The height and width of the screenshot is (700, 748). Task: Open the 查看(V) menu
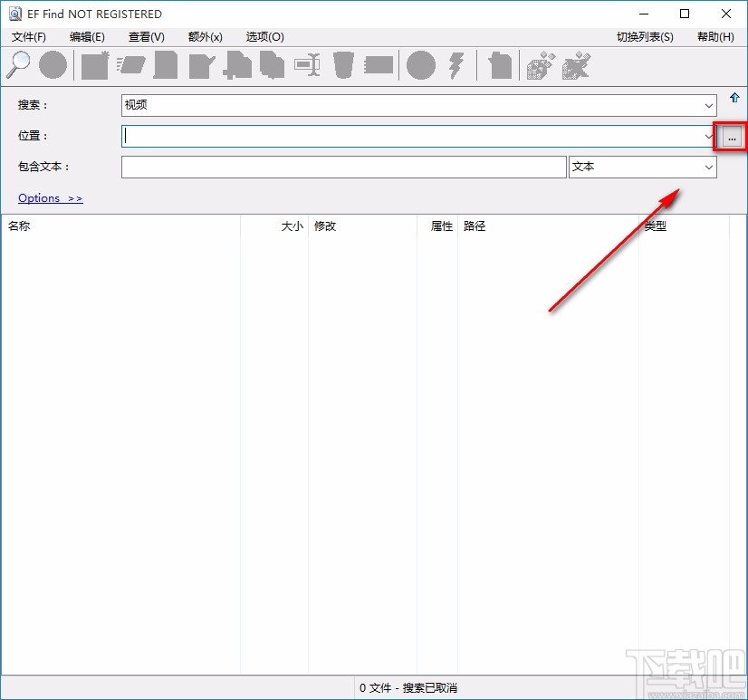pyautogui.click(x=147, y=37)
